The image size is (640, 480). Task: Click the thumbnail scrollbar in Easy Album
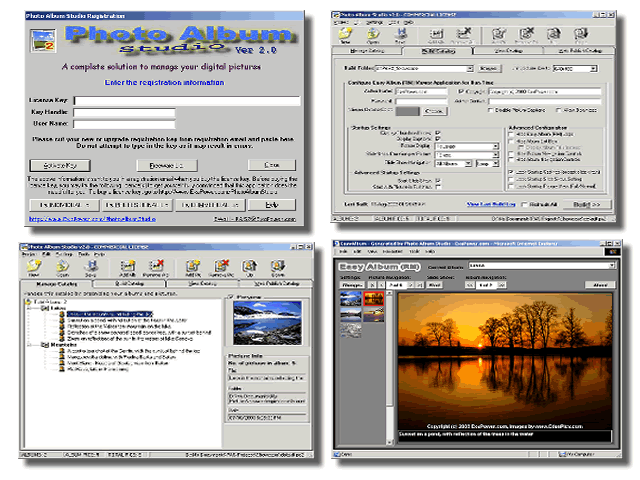389,367
